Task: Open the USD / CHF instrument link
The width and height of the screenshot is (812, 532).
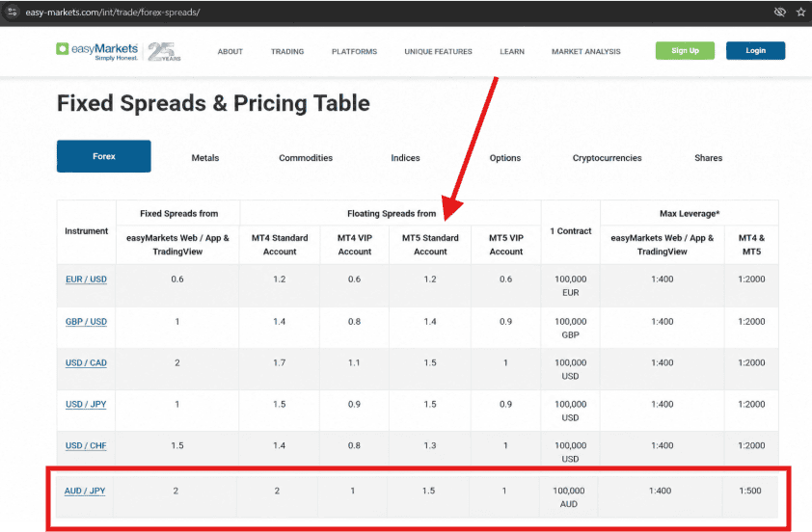Action: pos(86,446)
